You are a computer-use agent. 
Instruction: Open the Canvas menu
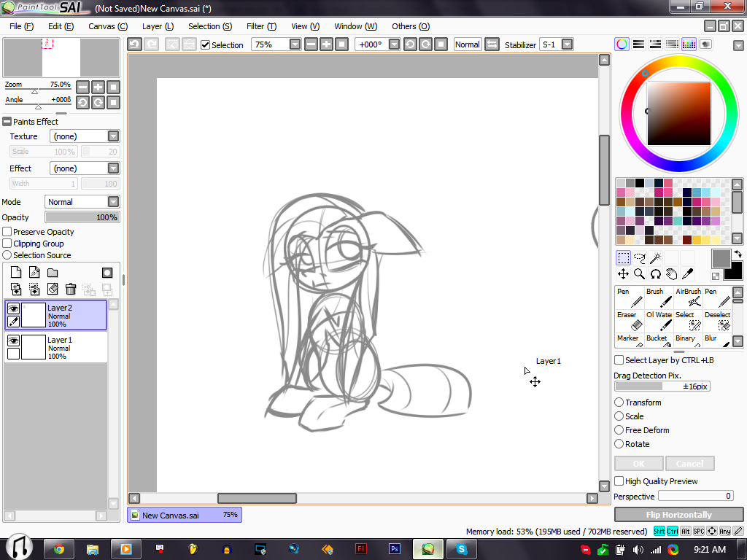tap(107, 26)
